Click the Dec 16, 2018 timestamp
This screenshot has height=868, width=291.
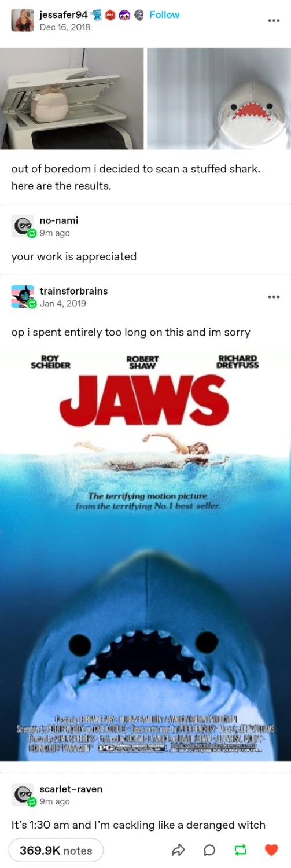65,27
